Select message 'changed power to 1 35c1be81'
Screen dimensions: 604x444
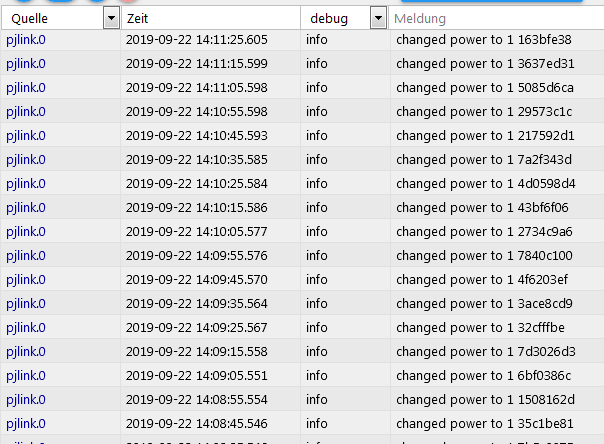point(485,424)
